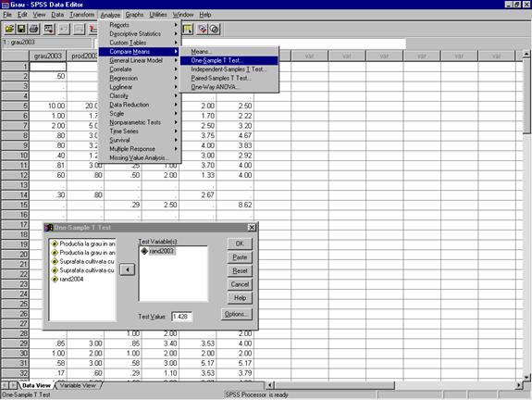Open the Data menu
This screenshot has height=400, width=532.
(57, 15)
